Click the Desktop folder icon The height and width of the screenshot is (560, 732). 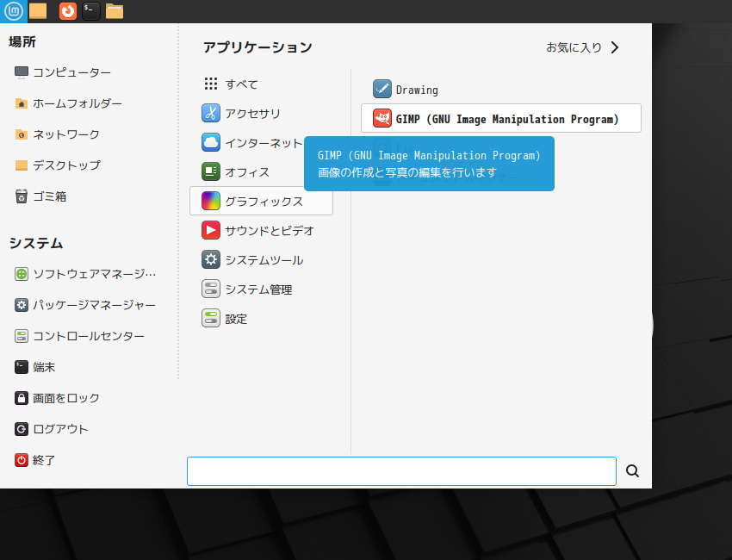coord(21,165)
